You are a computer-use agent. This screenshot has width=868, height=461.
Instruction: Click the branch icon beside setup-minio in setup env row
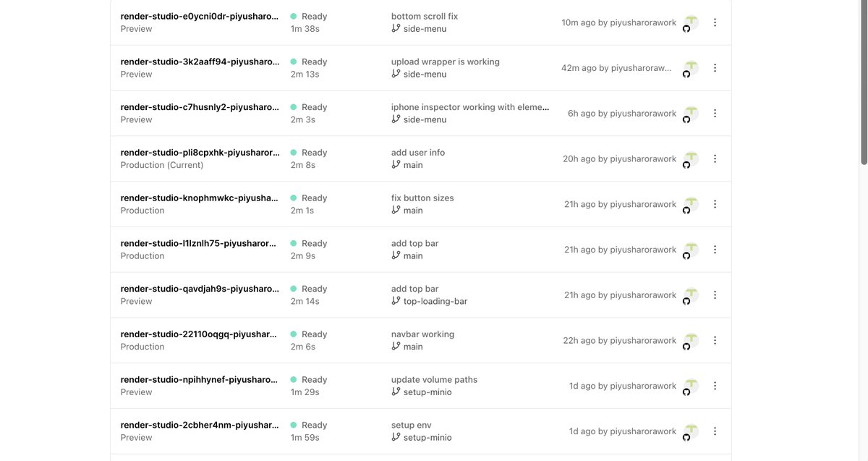[x=396, y=437]
